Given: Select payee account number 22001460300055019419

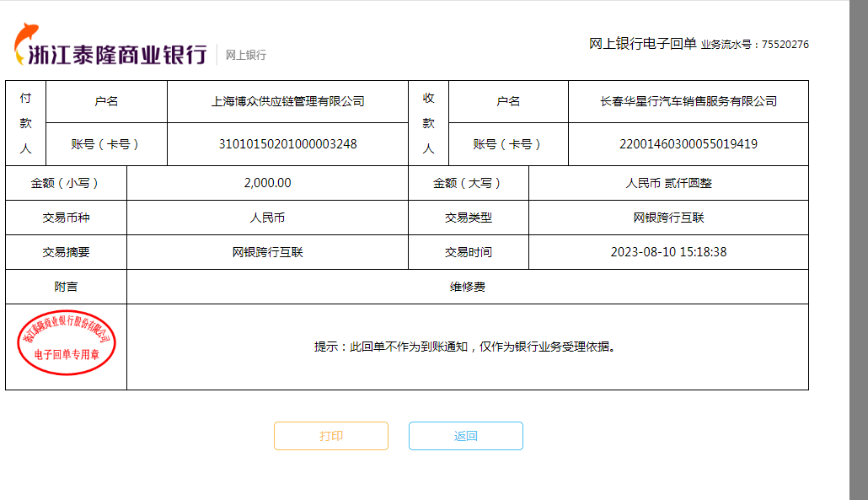Looking at the screenshot, I should 688,144.
